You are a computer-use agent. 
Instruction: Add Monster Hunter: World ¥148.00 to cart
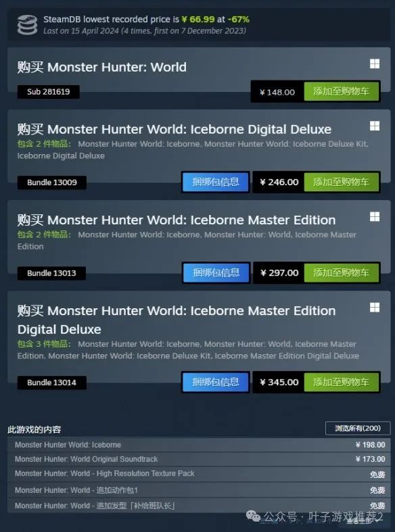(342, 91)
